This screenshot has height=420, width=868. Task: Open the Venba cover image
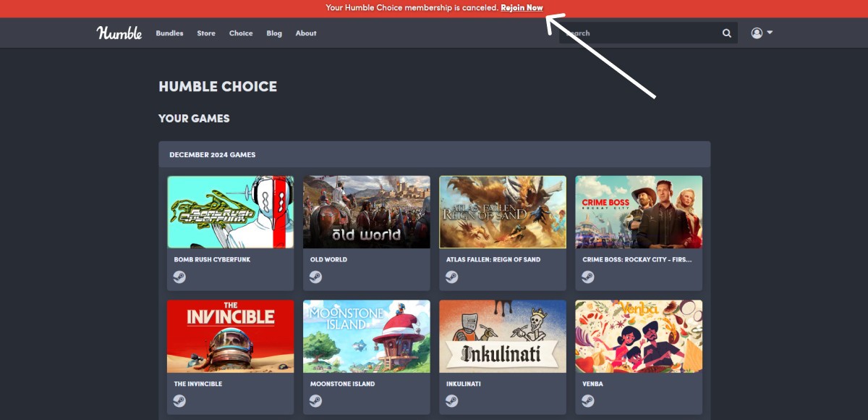(x=639, y=337)
